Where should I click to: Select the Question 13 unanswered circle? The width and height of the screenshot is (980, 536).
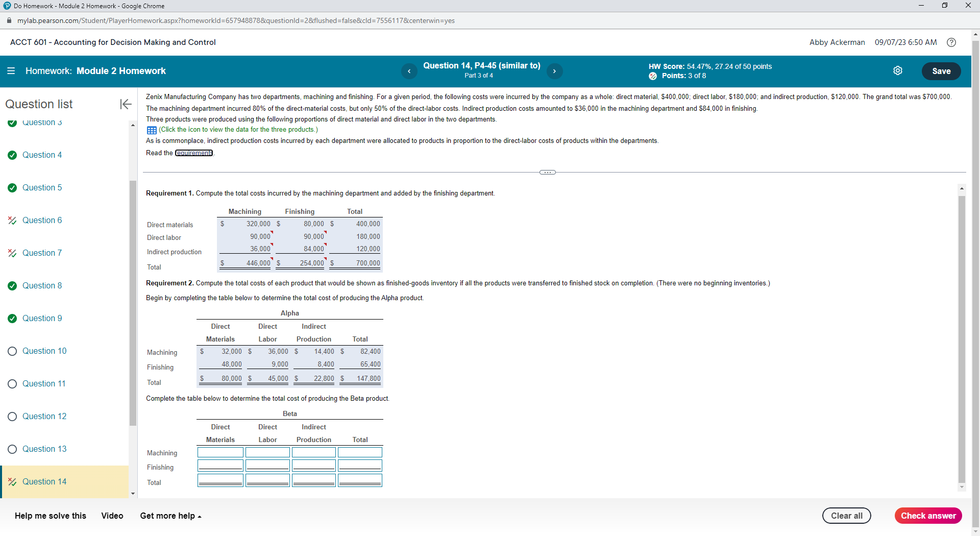pos(12,449)
